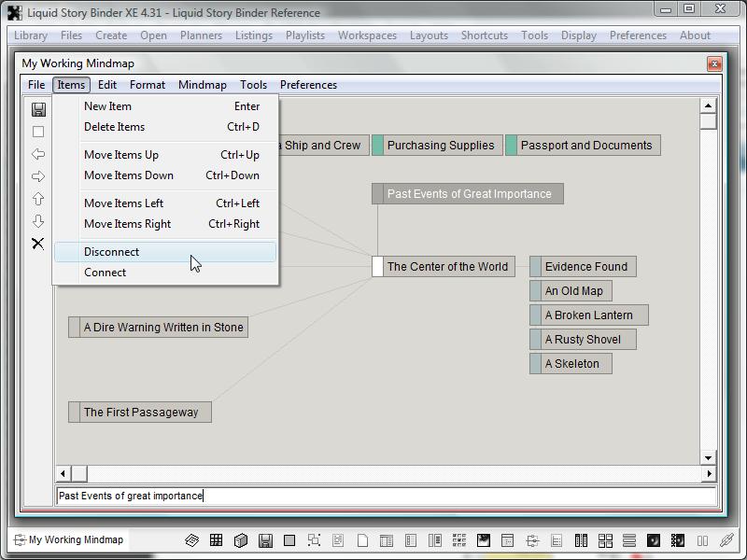Click the up arrow icon in sidebar
The height and width of the screenshot is (560, 747).
tap(38, 199)
